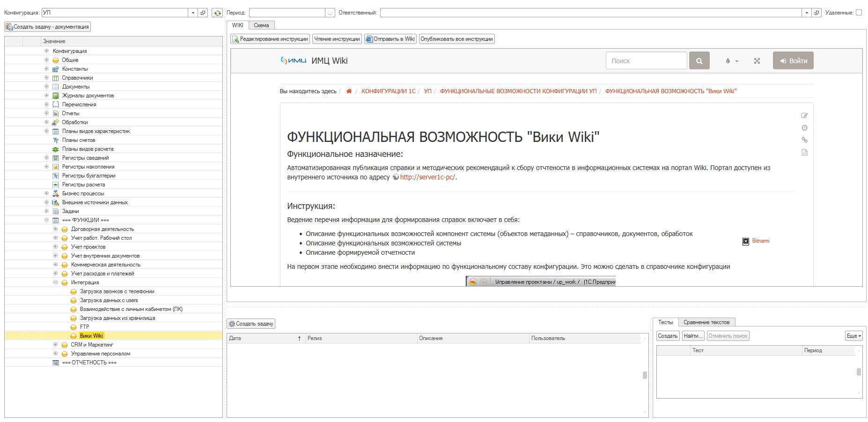The height and width of the screenshot is (422, 868).
Task: Expand the Справочники tree node
Action: 46,78
